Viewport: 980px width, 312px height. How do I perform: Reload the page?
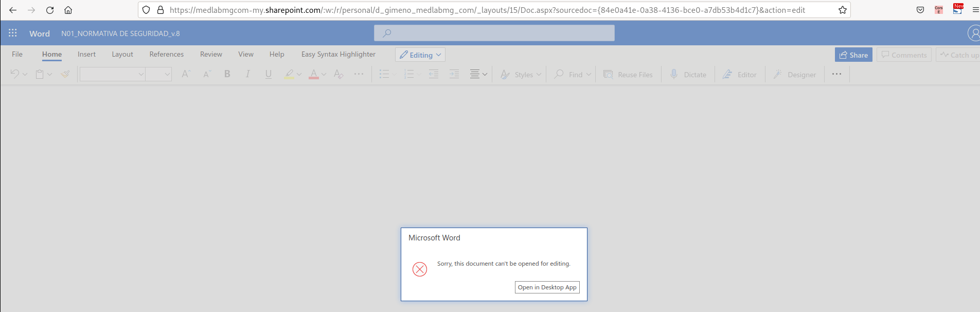click(x=50, y=10)
